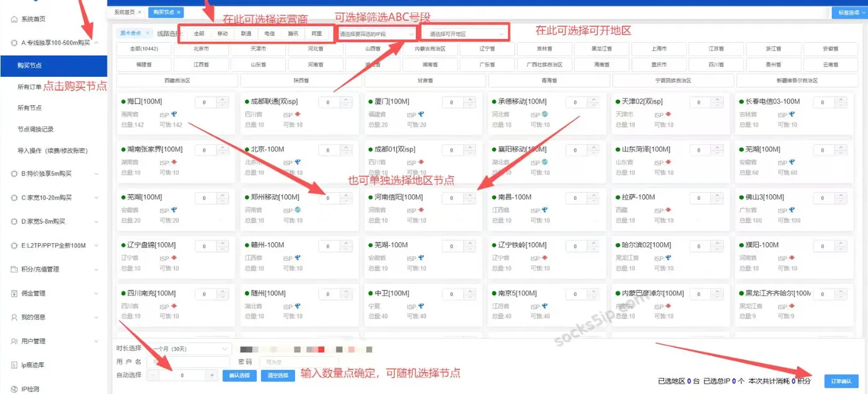Click the 佣金管理 sidebar icon
Viewport: 868px width, 394px height.
[x=14, y=293]
